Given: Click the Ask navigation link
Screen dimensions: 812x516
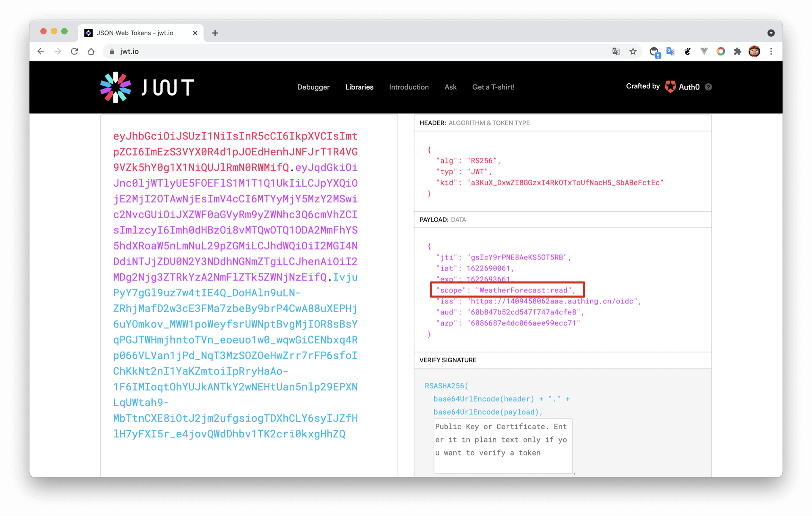Looking at the screenshot, I should (450, 87).
